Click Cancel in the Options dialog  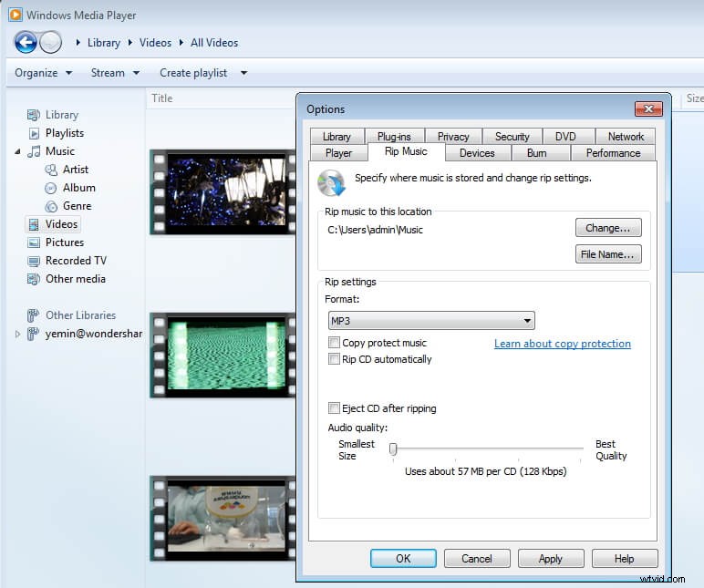pos(477,559)
